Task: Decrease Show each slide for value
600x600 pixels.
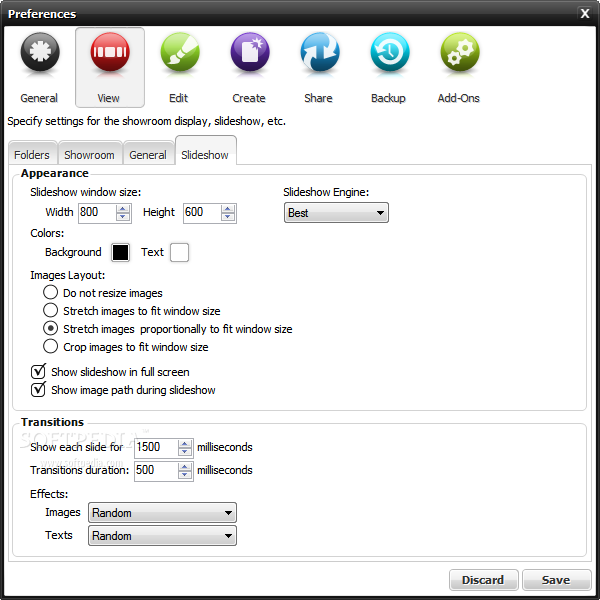Action: 185,452
